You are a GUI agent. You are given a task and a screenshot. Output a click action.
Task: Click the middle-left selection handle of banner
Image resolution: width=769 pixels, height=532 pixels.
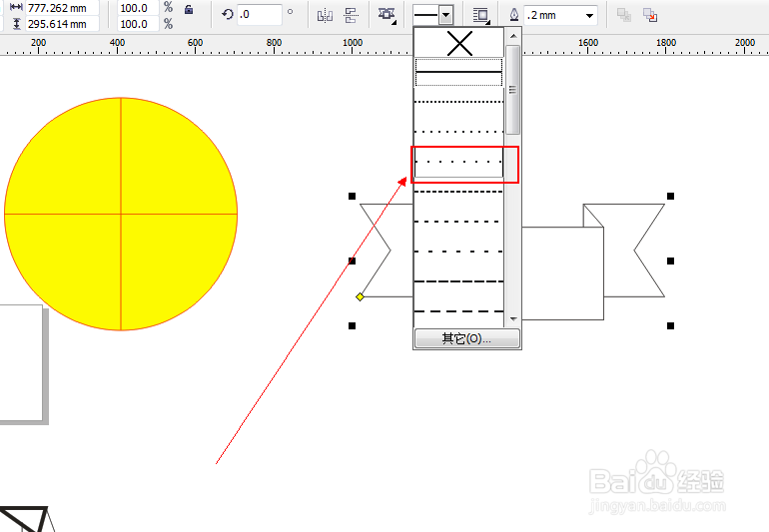click(353, 261)
